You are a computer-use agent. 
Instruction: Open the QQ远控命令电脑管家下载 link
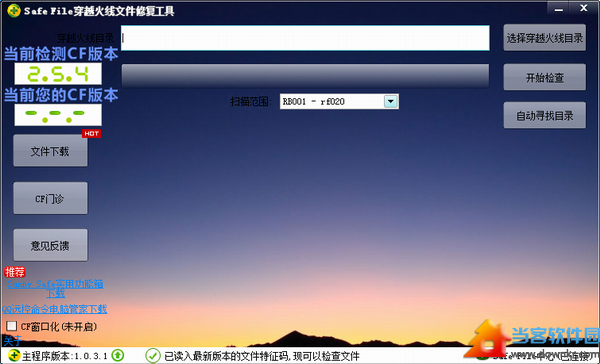[x=55, y=309]
